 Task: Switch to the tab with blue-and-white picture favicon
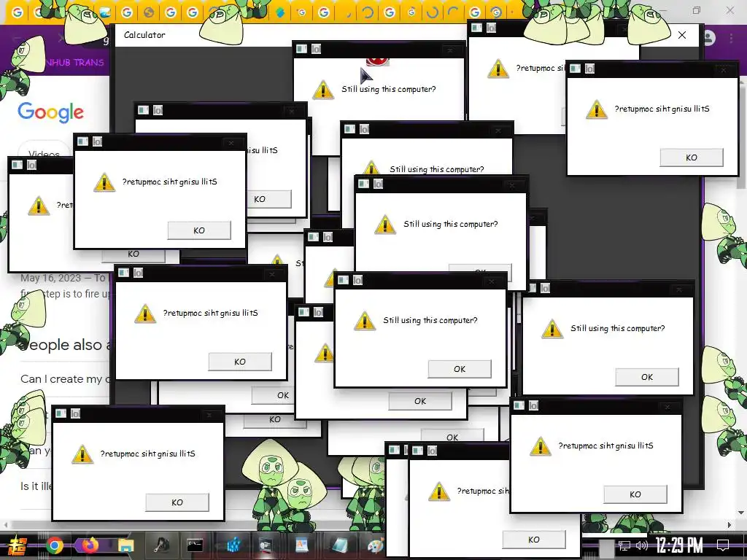pos(105,12)
